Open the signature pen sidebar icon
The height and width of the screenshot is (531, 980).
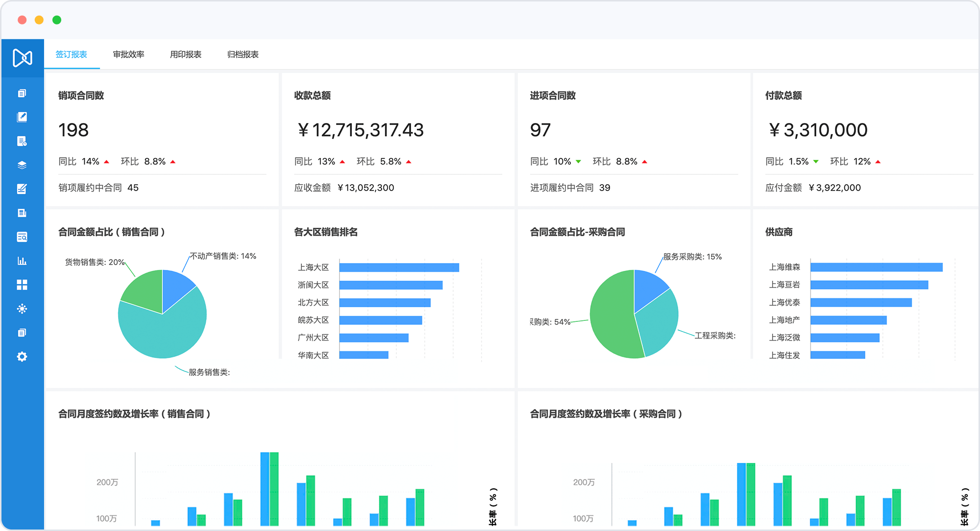[22, 189]
